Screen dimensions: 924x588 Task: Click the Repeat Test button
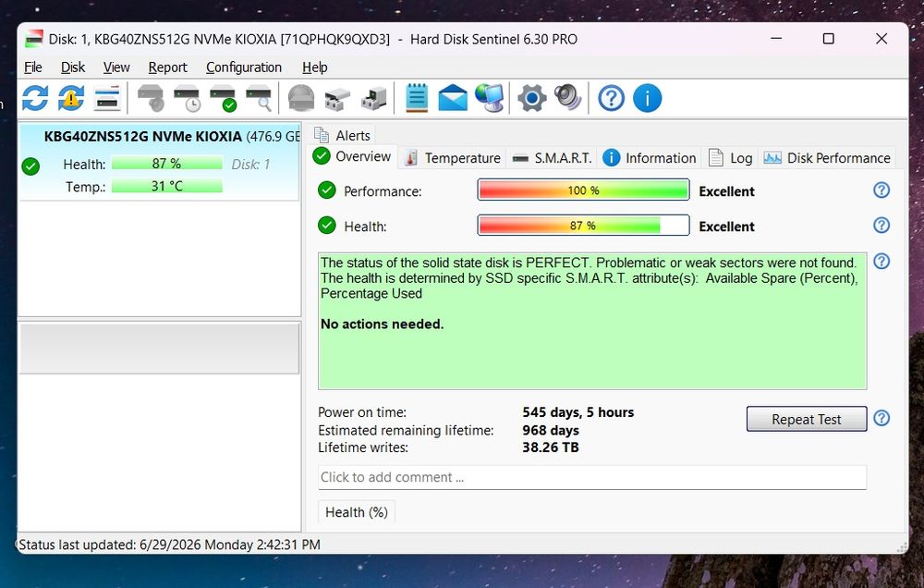coord(806,420)
